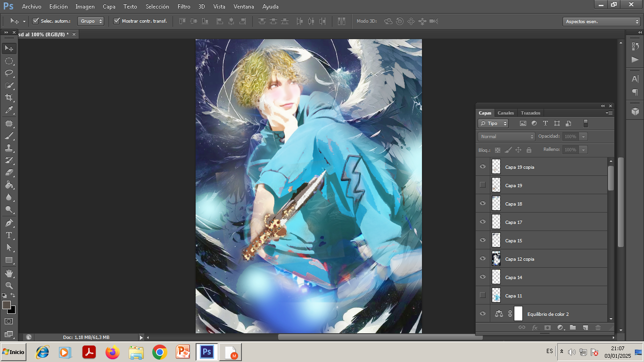Open the Tipo layer filter dropdown
This screenshot has height=362, width=644.
(x=493, y=123)
